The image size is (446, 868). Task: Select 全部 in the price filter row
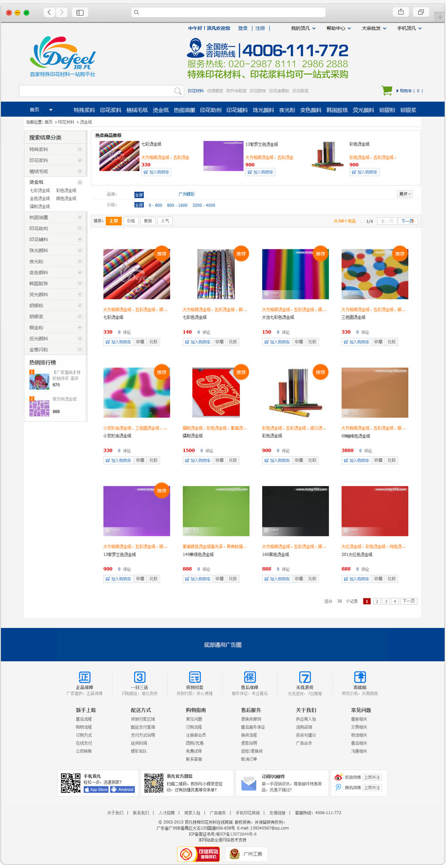(x=139, y=205)
